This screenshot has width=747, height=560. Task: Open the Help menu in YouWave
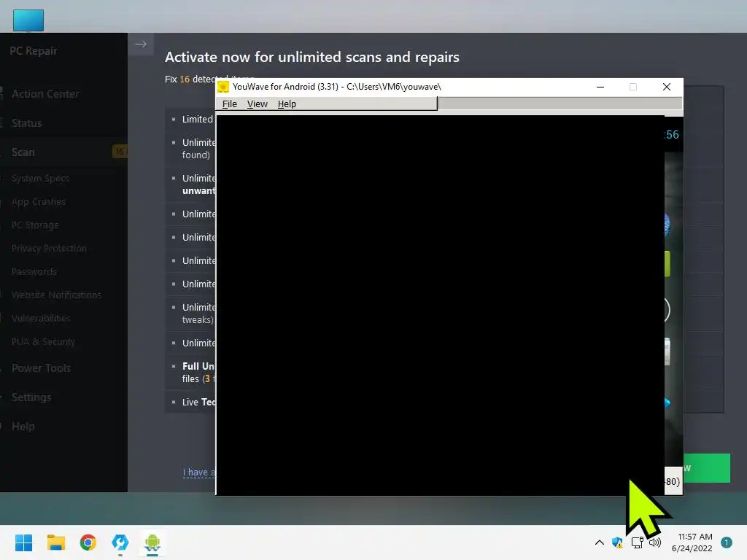click(287, 104)
